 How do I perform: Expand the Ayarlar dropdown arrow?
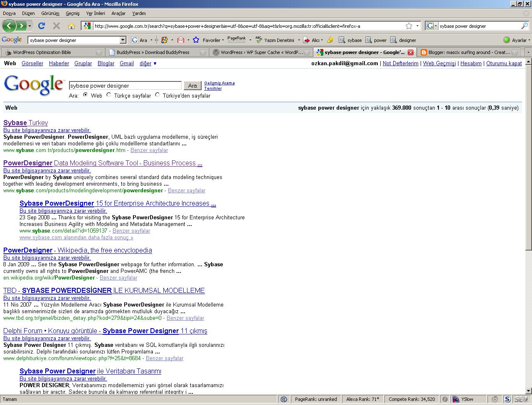529,40
